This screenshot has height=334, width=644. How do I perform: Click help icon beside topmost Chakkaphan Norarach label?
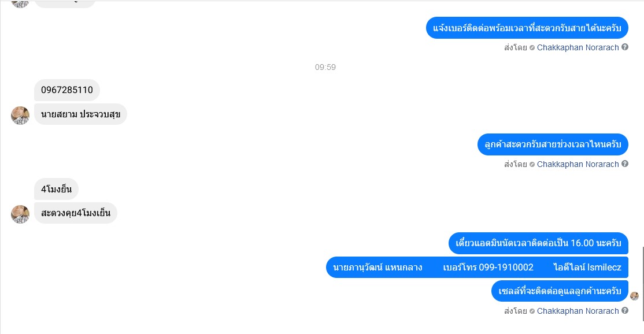click(625, 47)
